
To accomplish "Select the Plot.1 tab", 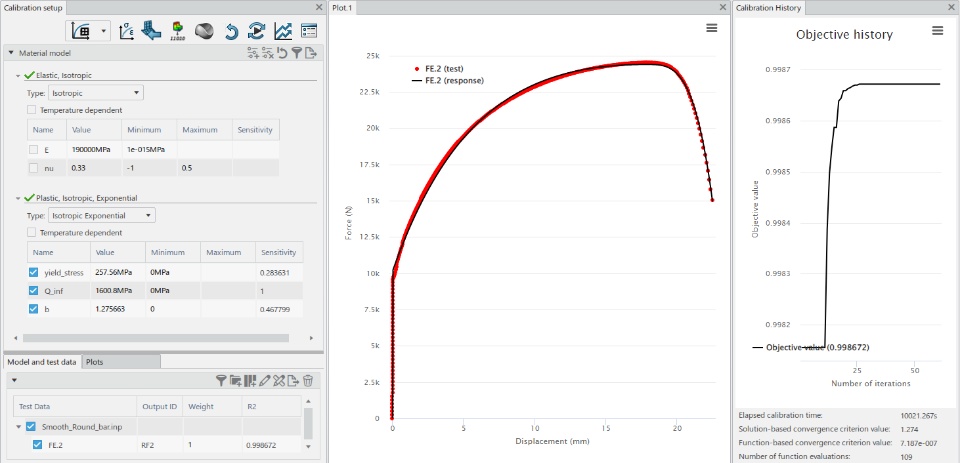I will (343, 7).
